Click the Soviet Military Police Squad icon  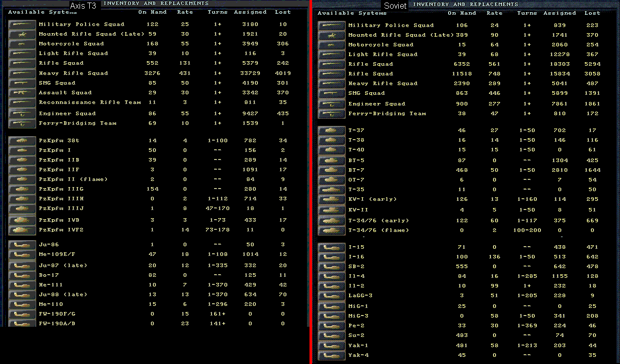click(x=332, y=25)
